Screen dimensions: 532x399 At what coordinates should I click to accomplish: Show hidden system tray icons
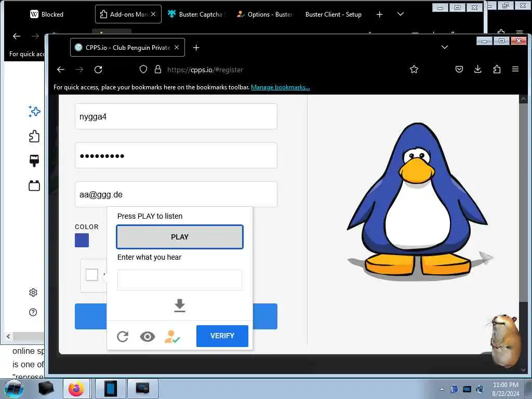point(442,389)
